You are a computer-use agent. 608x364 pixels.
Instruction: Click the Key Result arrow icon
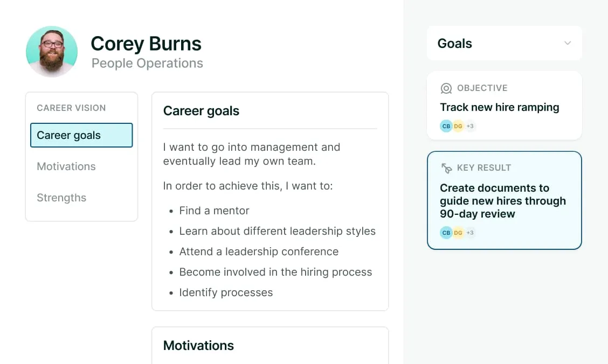pos(446,168)
